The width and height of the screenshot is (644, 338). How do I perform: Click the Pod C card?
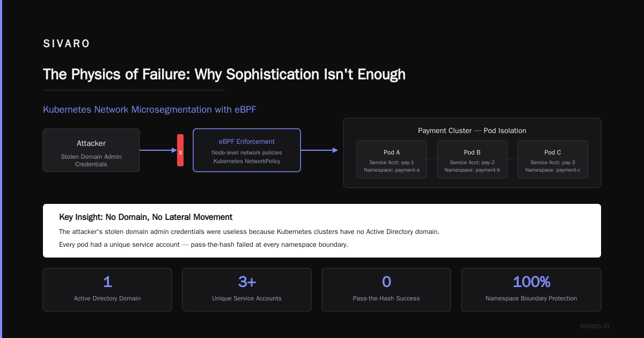point(553,159)
